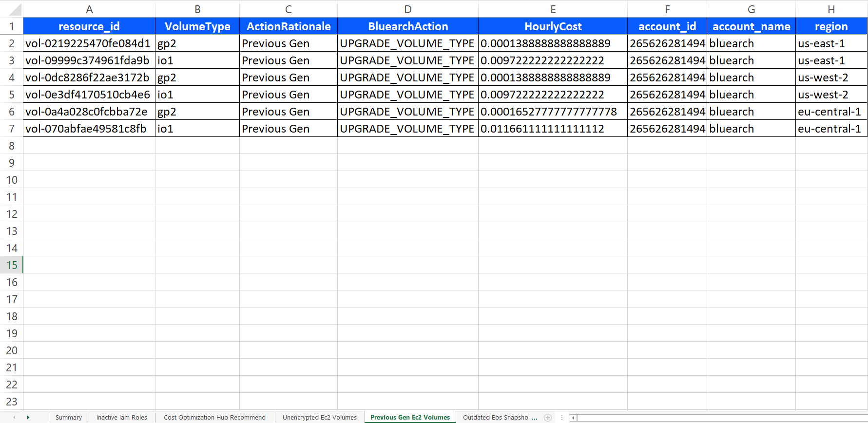This screenshot has height=423, width=868.
Task: Click the ellipsis for more sheet tabs
Action: point(535,418)
